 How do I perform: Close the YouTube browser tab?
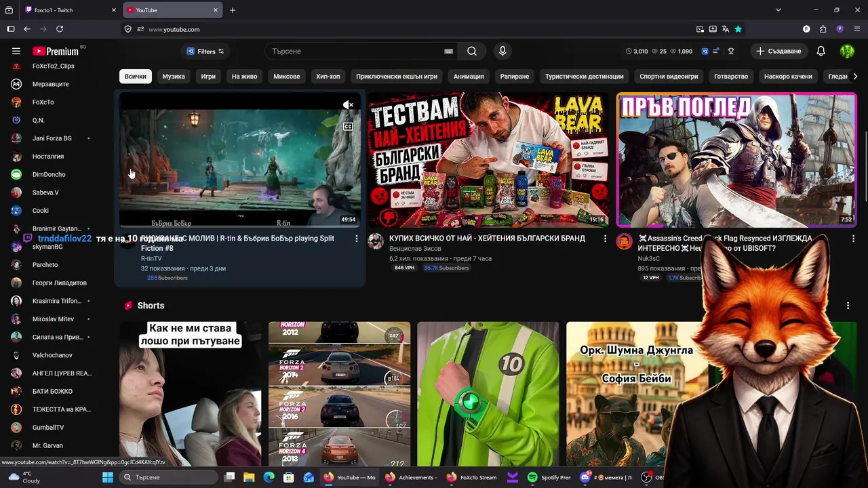click(216, 10)
